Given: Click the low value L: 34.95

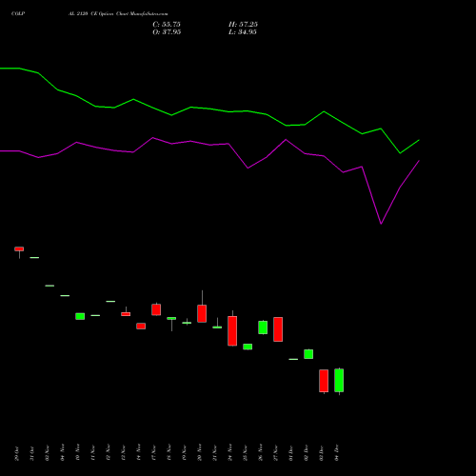Looking at the screenshot, I should coord(243,32).
